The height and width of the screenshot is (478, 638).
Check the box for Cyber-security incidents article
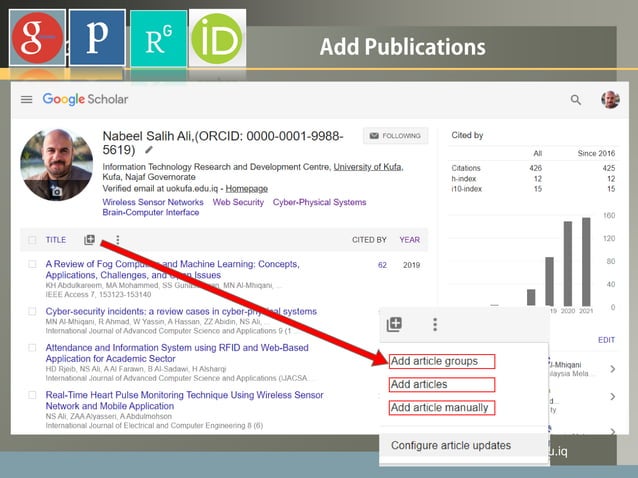click(32, 311)
